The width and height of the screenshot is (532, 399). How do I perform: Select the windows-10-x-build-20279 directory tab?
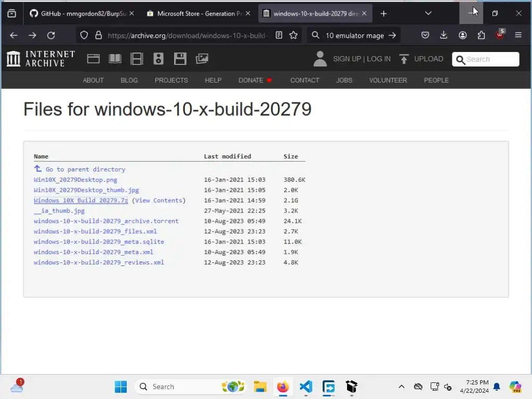coord(315,14)
